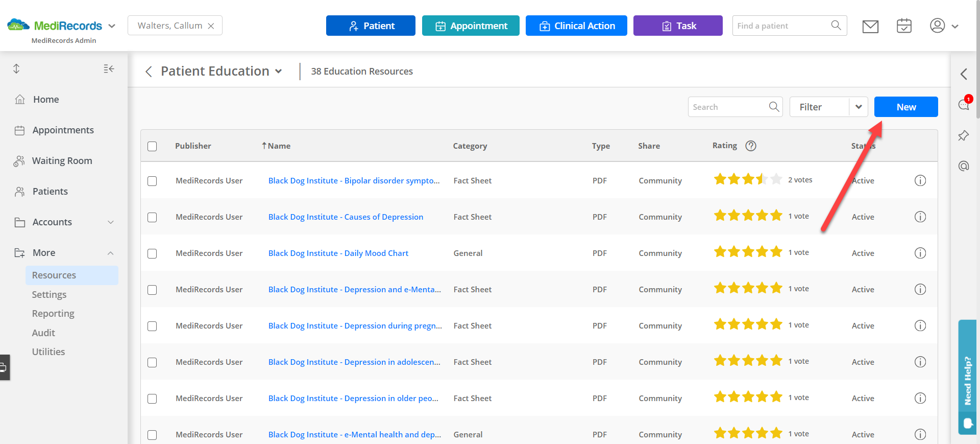
Task: Open Reporting submenu item
Action: click(x=53, y=313)
